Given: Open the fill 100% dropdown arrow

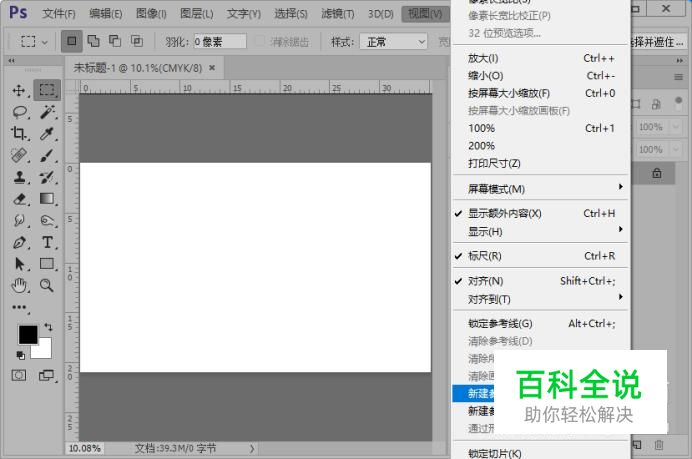Looking at the screenshot, I should click(x=676, y=149).
